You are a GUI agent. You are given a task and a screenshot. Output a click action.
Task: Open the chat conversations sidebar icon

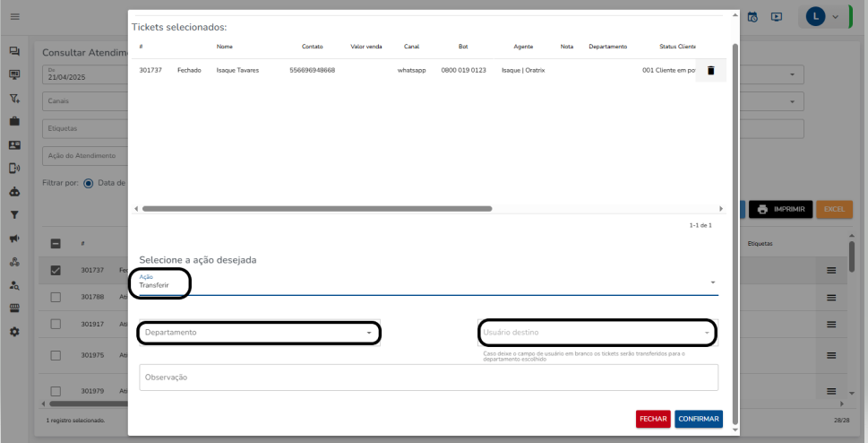pyautogui.click(x=14, y=52)
